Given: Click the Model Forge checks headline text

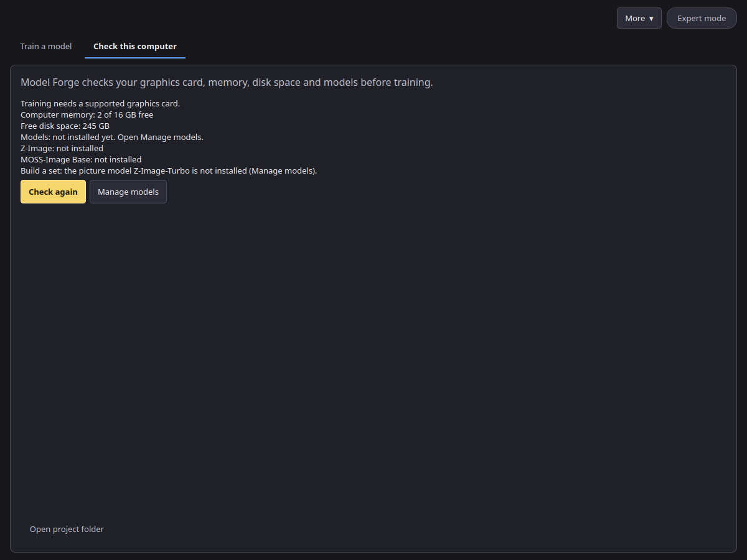Looking at the screenshot, I should [227, 82].
